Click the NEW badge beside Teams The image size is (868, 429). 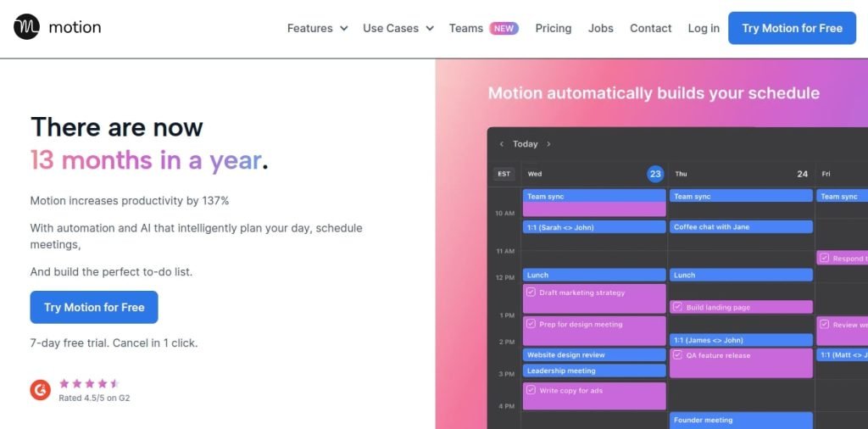pyautogui.click(x=504, y=28)
